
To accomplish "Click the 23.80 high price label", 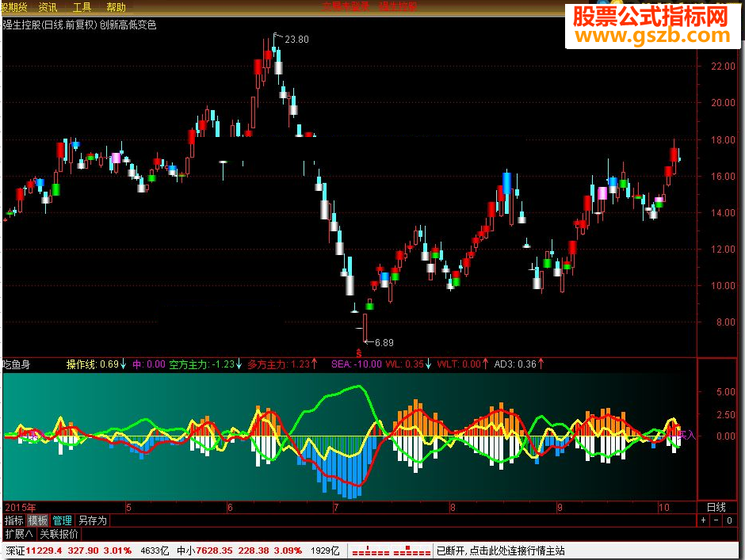I will pyautogui.click(x=296, y=40).
